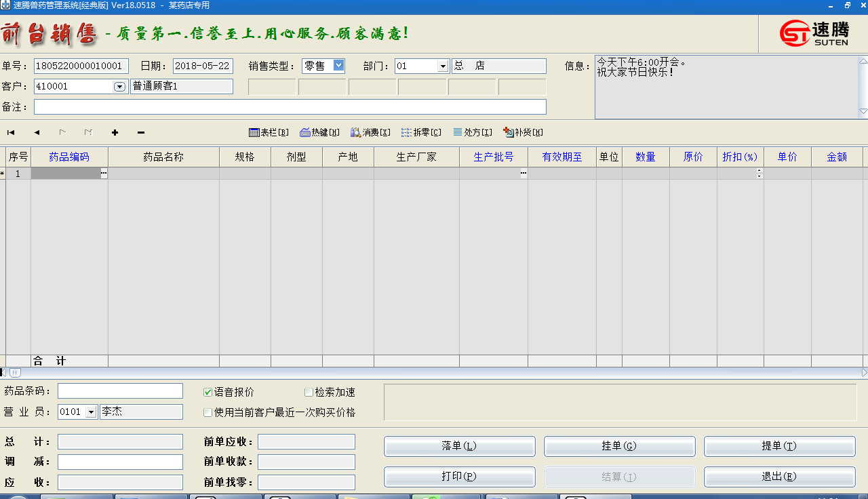The height and width of the screenshot is (499, 868).
Task: Expand the 销售类型 dropdown
Action: (x=339, y=66)
